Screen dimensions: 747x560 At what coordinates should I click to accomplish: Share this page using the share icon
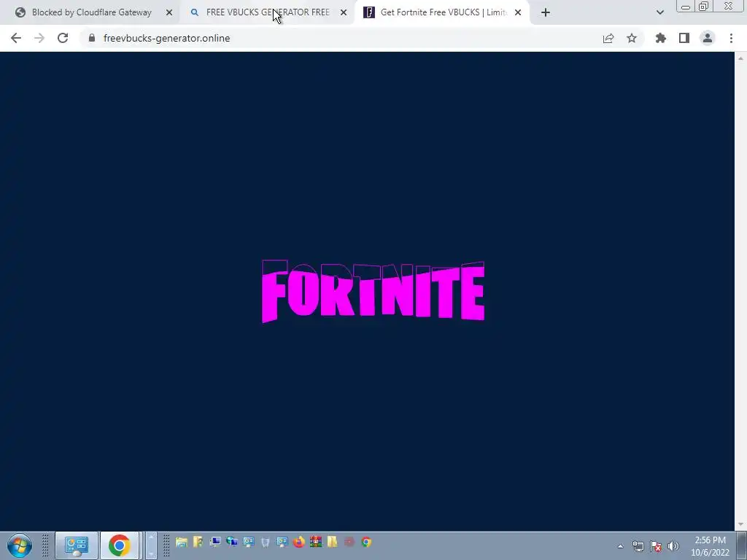pos(608,38)
